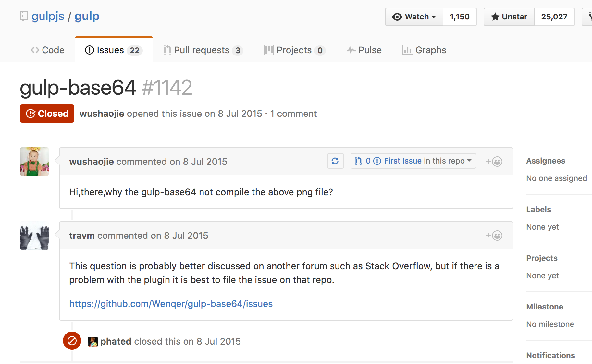Viewport: 592px width, 364px height.
Task: Click wushaojie's avatar thumbnail
Action: [x=34, y=162]
